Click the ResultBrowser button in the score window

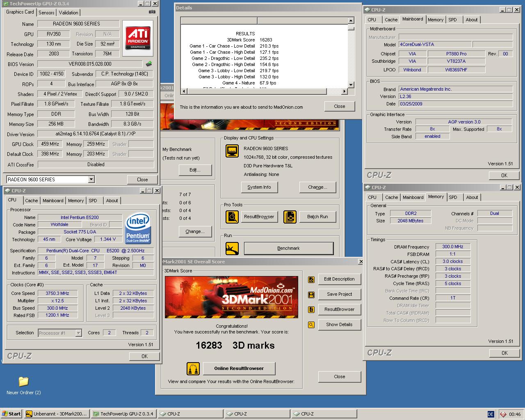[x=339, y=309]
